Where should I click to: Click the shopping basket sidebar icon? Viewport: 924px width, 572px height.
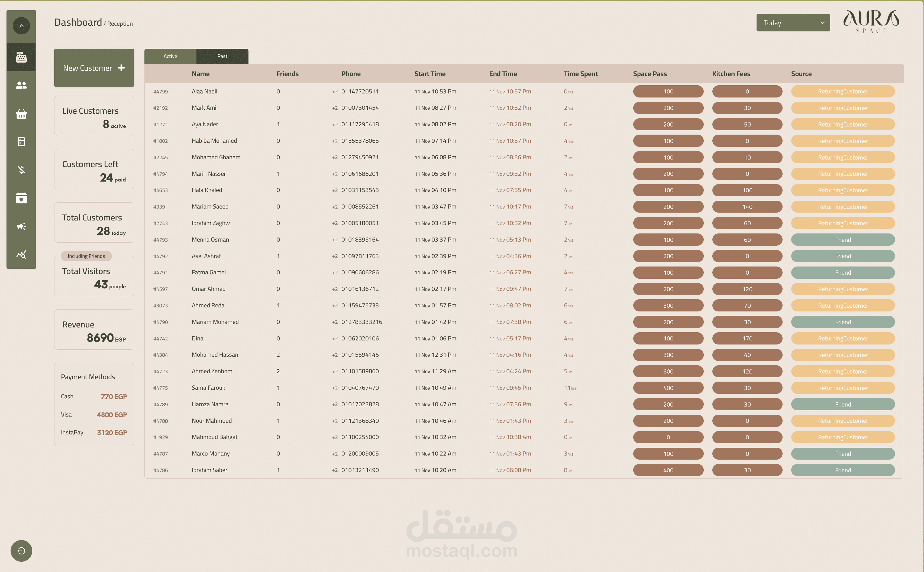pyautogui.click(x=21, y=113)
